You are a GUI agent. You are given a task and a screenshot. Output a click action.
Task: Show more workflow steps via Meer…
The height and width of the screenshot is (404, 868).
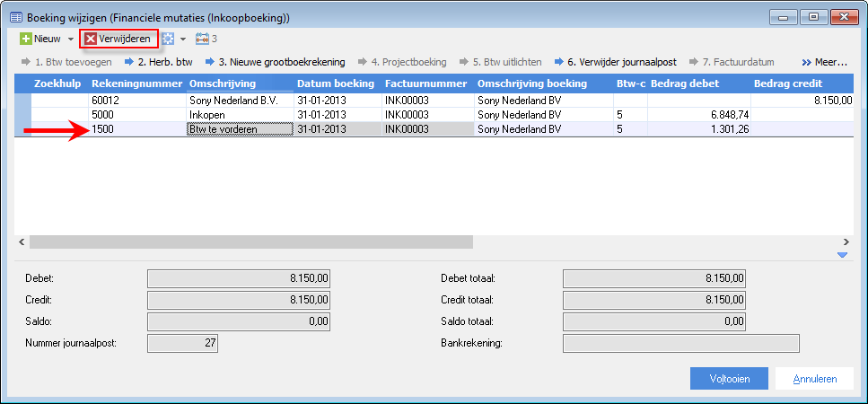pyautogui.click(x=825, y=62)
